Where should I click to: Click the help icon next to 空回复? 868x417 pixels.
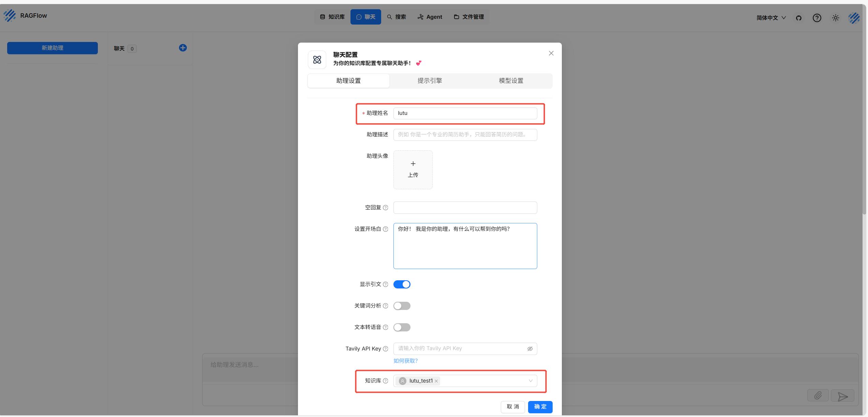(x=386, y=208)
